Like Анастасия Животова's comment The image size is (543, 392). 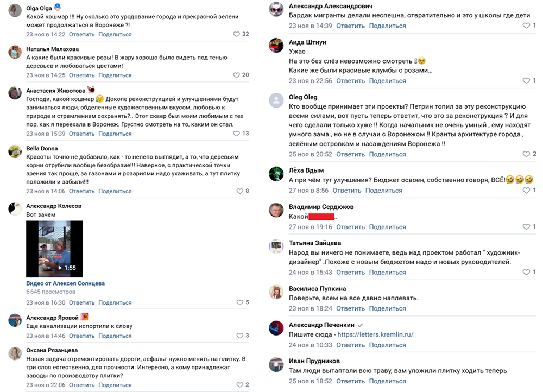(x=236, y=134)
